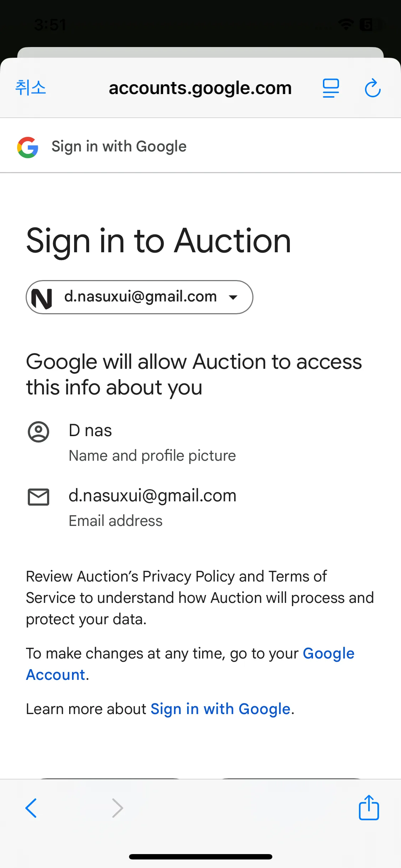Image resolution: width=401 pixels, height=868 pixels.
Task: Open the share sheet icon
Action: pyautogui.click(x=369, y=808)
